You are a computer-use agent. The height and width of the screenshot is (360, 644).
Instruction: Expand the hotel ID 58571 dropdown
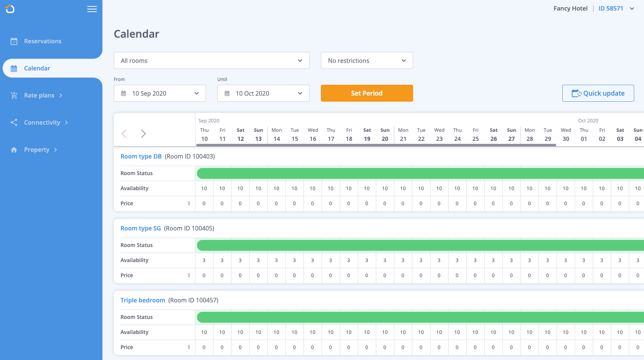tap(632, 8)
